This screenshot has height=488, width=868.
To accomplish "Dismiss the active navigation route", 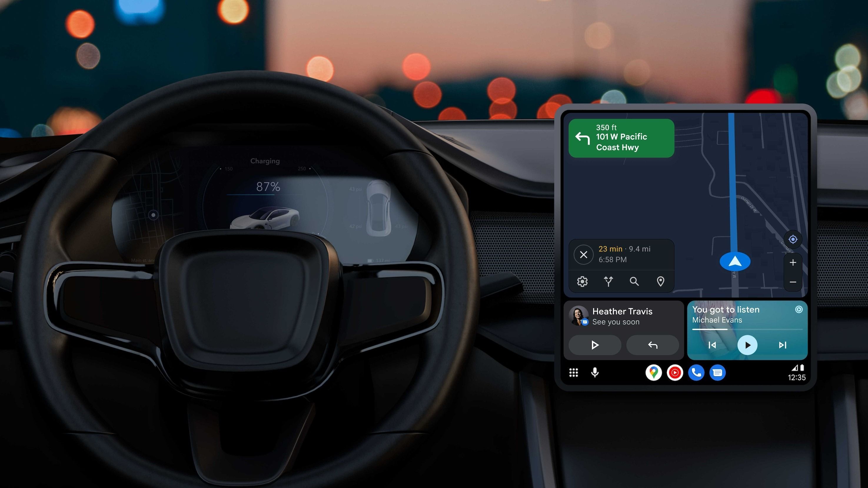I will point(584,254).
